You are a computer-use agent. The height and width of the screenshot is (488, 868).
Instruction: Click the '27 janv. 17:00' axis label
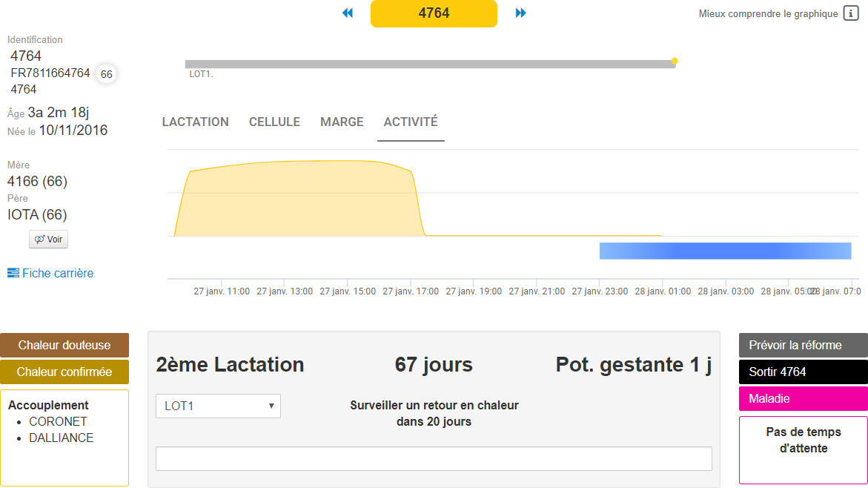pos(411,291)
